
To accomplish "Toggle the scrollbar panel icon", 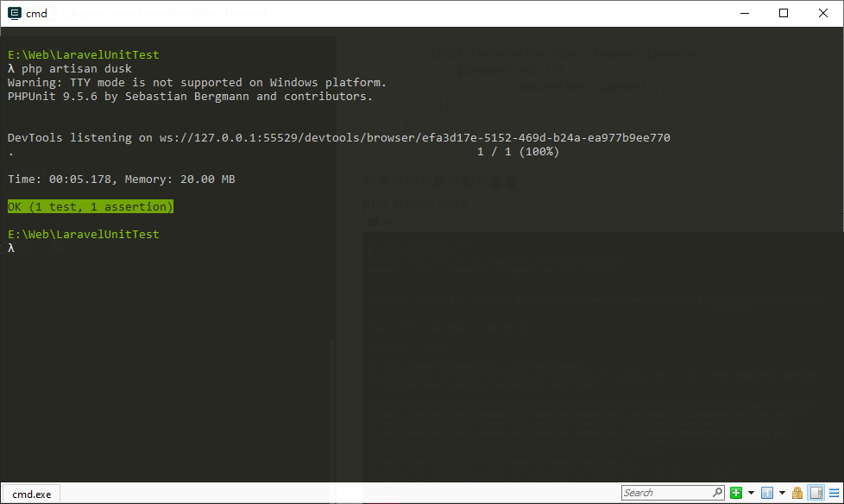I will point(816,493).
